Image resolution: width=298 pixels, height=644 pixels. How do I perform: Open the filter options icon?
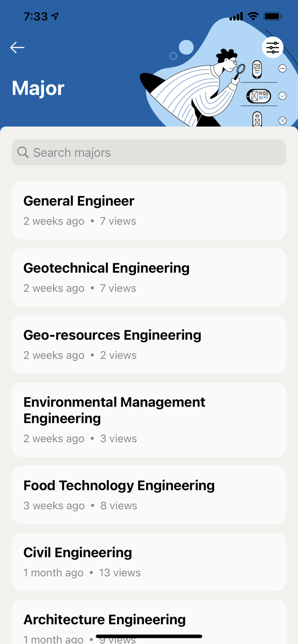coord(273,47)
